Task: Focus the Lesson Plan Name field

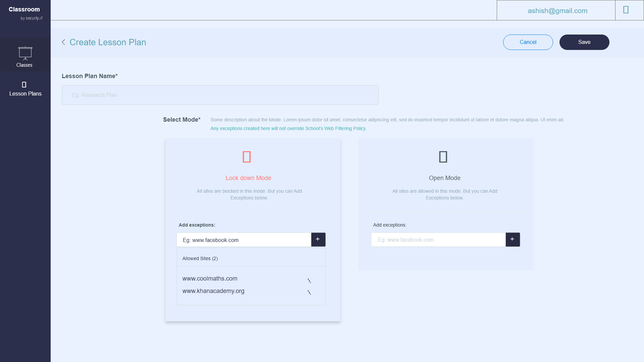Action: tap(220, 95)
